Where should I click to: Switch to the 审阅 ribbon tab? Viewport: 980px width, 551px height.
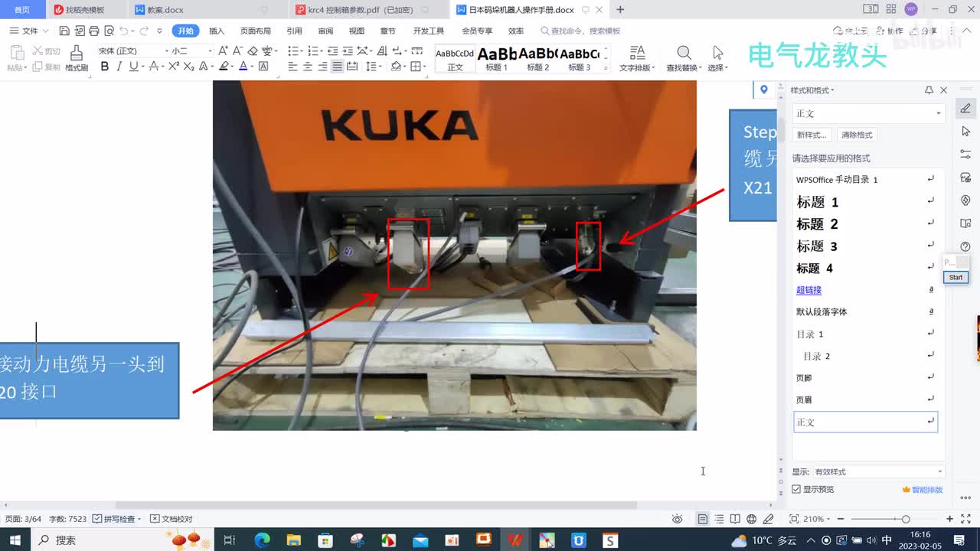(x=325, y=31)
